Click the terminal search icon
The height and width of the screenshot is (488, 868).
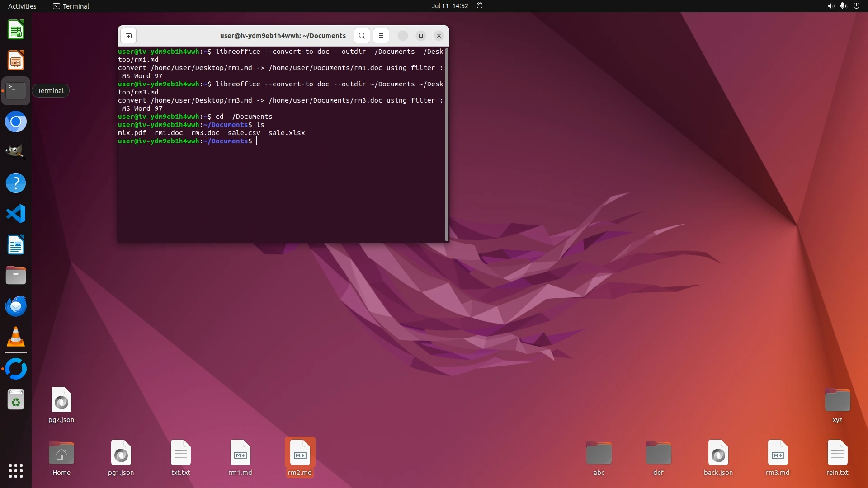(x=362, y=36)
